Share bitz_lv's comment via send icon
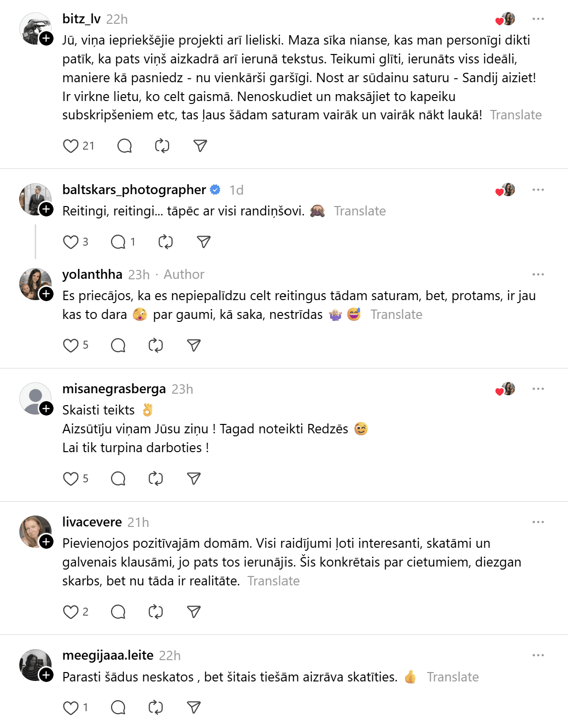The width and height of the screenshot is (568, 728). (x=200, y=146)
